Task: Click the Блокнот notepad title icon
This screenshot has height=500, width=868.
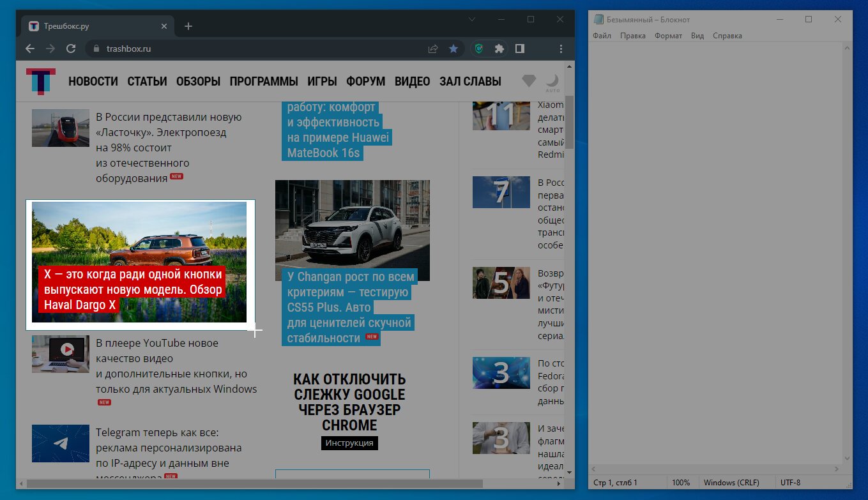Action: pyautogui.click(x=598, y=20)
